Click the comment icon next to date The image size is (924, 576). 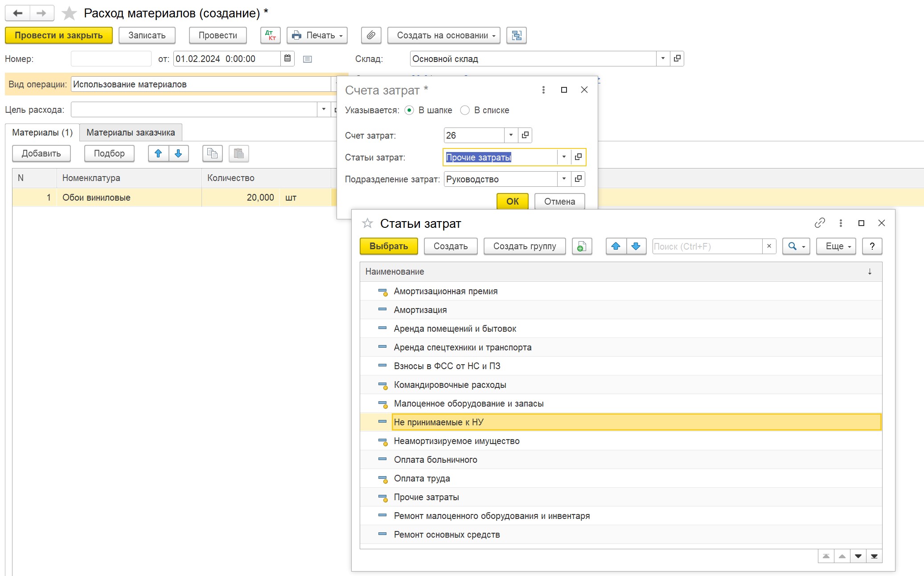coord(308,59)
